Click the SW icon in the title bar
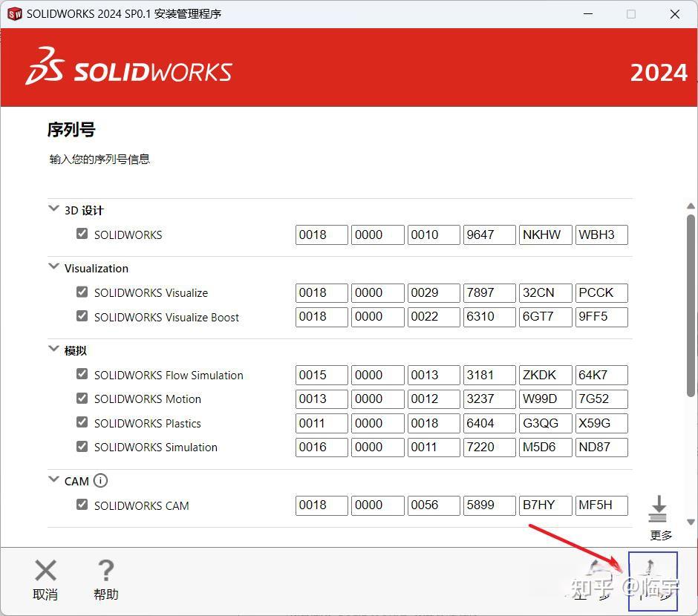Image resolution: width=698 pixels, height=616 pixels. [x=14, y=13]
